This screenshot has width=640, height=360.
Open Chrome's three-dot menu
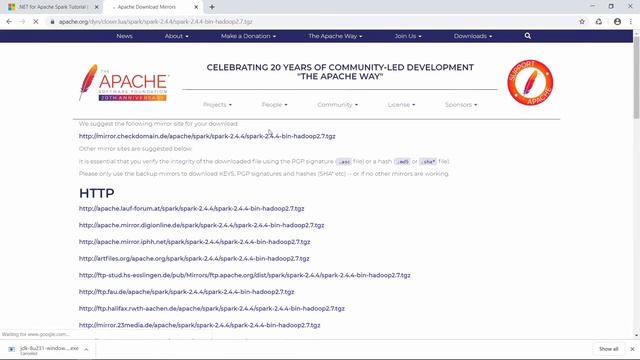click(x=631, y=22)
